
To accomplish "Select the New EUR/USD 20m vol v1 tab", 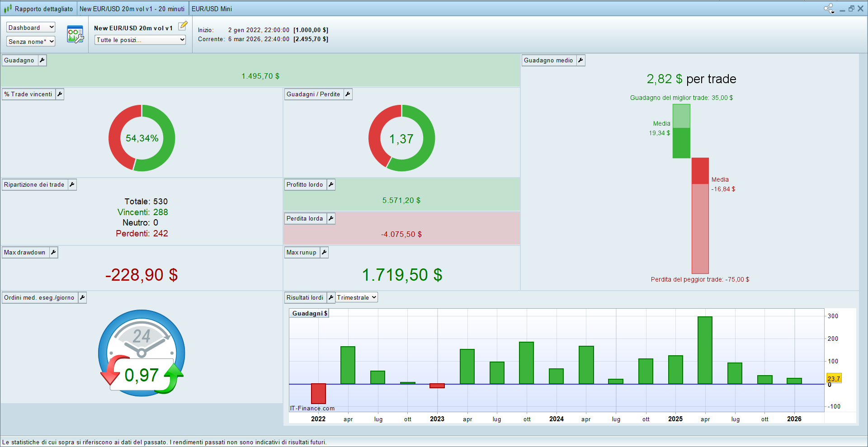I will (132, 9).
